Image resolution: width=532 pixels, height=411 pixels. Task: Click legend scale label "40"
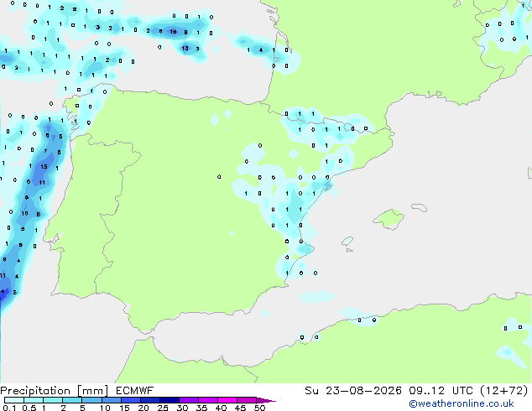coord(221,408)
